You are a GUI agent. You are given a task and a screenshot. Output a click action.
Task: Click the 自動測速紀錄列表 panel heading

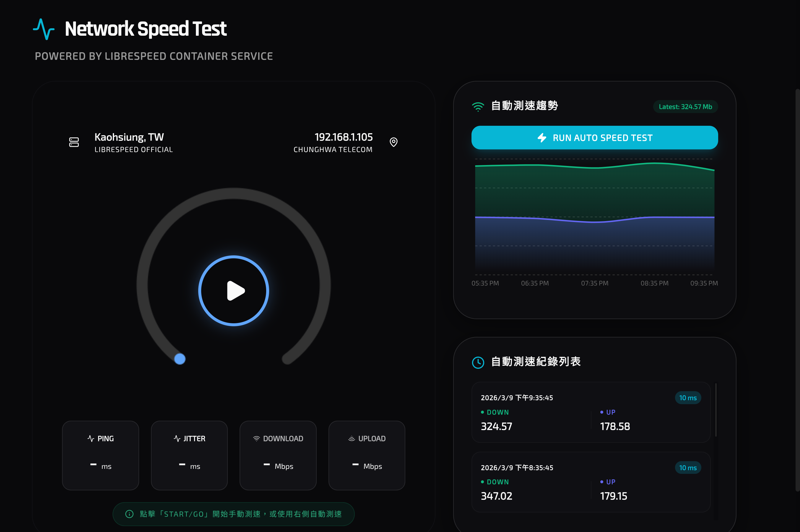click(536, 362)
